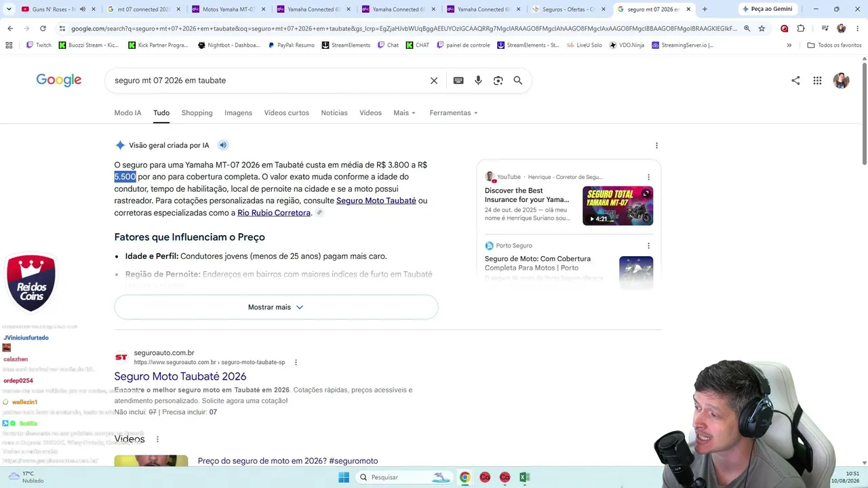Bookmark this page with the star icon
Viewport: 868px width, 488px height.
[x=762, y=28]
